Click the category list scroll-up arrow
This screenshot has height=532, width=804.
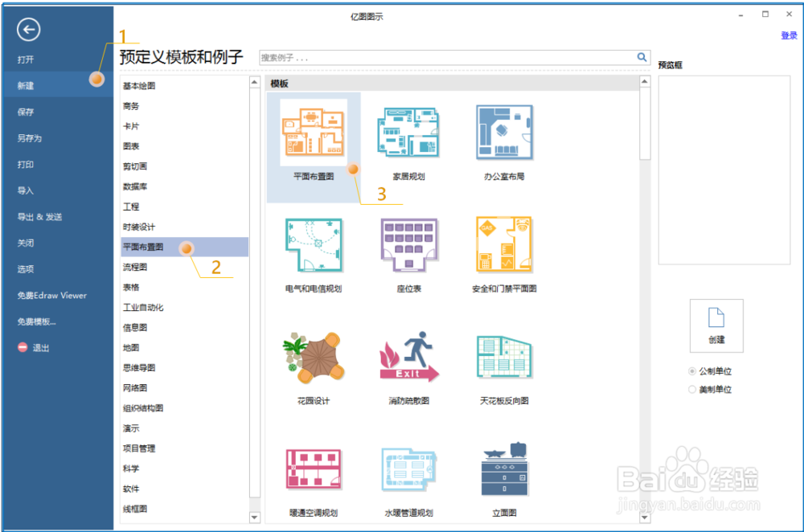click(x=254, y=82)
